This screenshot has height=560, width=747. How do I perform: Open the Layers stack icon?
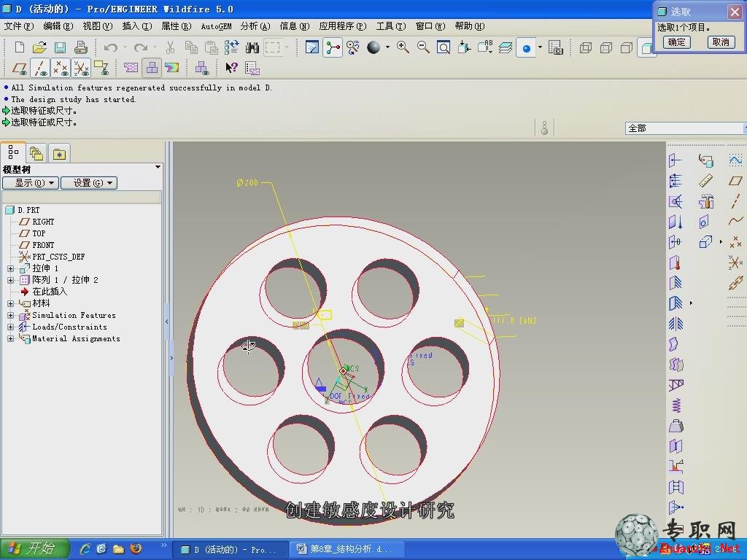coord(506,47)
